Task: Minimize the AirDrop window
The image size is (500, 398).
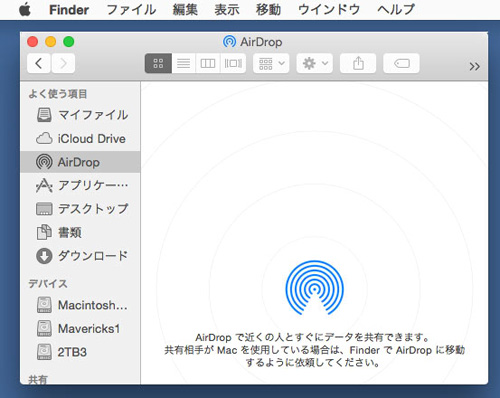Action: pyautogui.click(x=51, y=42)
